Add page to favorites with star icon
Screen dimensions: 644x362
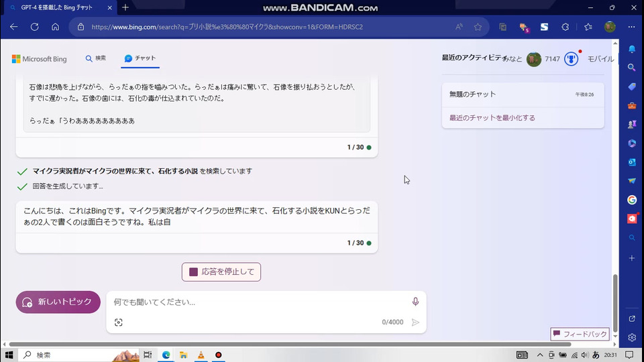[478, 27]
